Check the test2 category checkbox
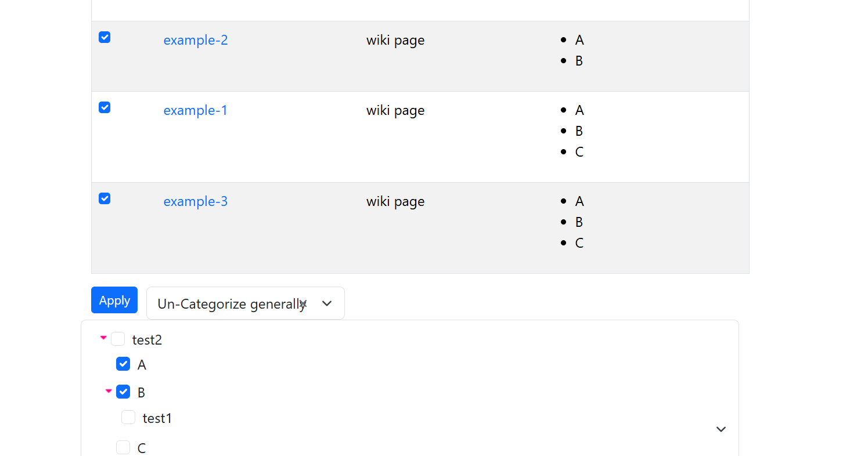The image size is (868, 456). pos(118,339)
